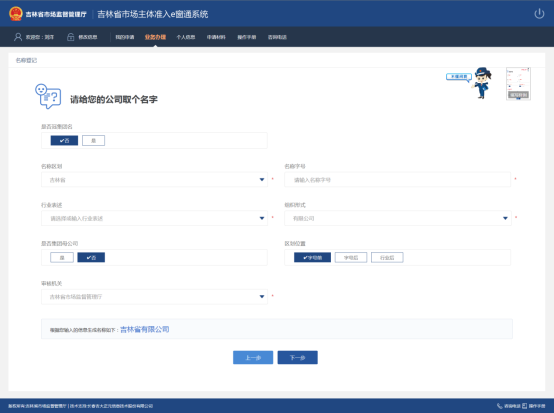Open the 组织形式 dropdown showing 有限公司
The image size is (554, 413).
[x=398, y=218]
